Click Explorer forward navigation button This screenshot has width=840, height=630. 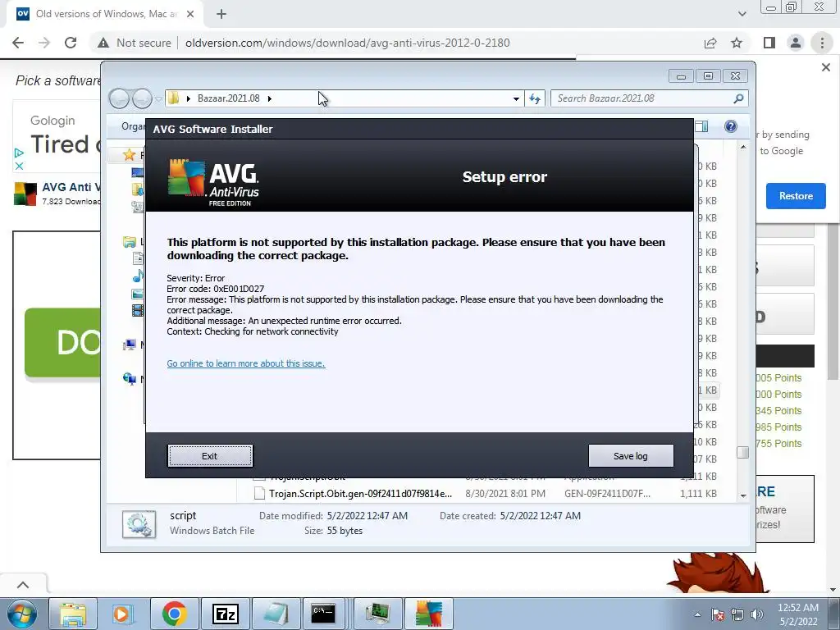click(x=142, y=98)
